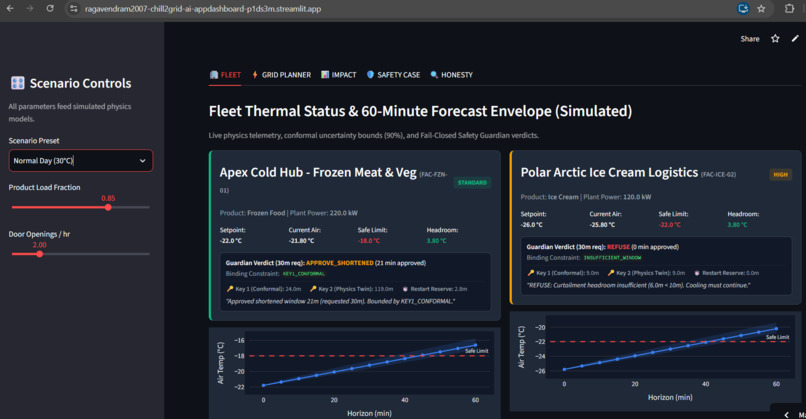
Task: Adjust the Product Load Fraction slider handle
Action: pyautogui.click(x=108, y=207)
